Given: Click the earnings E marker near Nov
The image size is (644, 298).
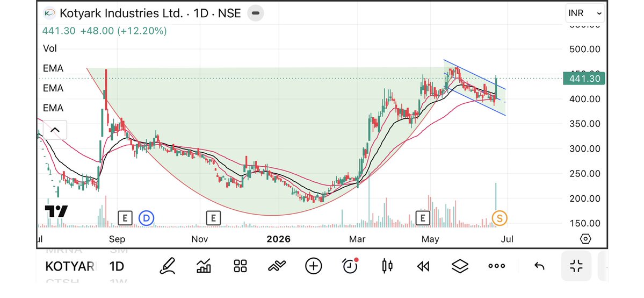Looking at the screenshot, I should [x=213, y=218].
